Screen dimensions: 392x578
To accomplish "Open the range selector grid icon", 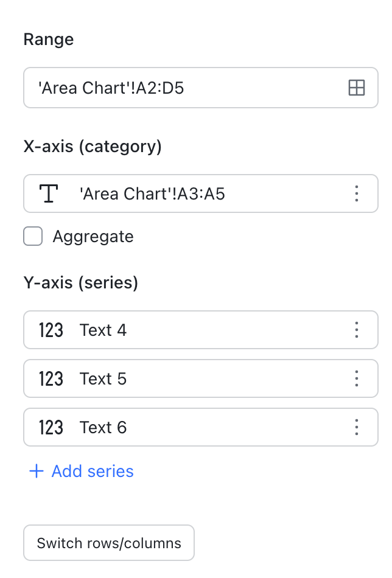I will [x=357, y=88].
